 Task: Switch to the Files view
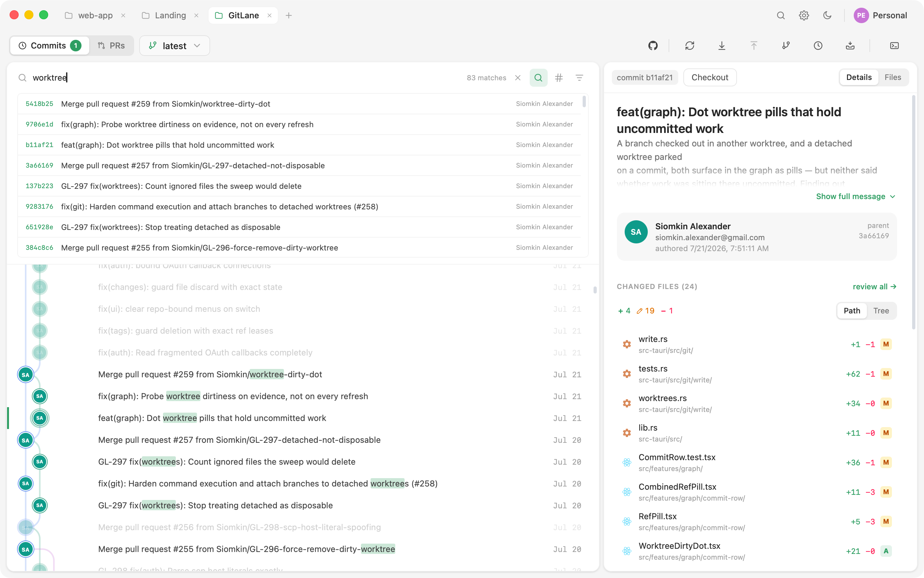pos(893,77)
